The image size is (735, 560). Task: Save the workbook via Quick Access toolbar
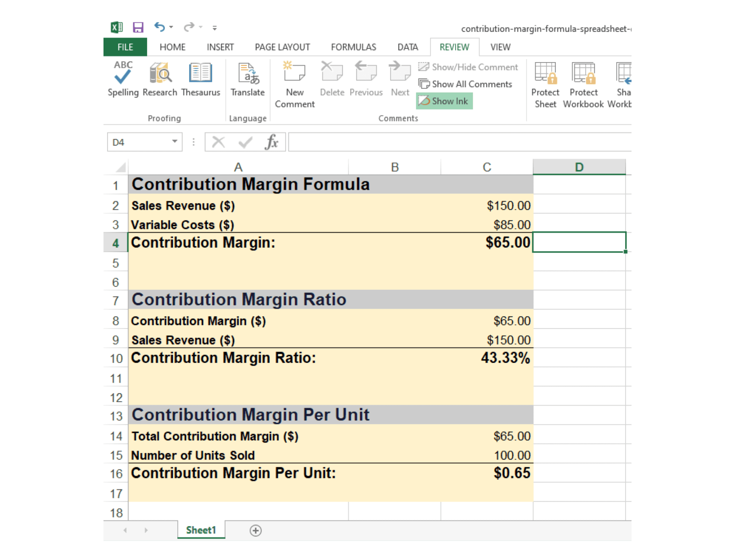(138, 27)
